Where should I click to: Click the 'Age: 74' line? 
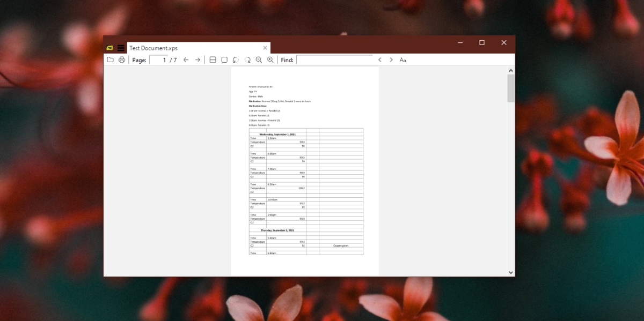[253, 92]
